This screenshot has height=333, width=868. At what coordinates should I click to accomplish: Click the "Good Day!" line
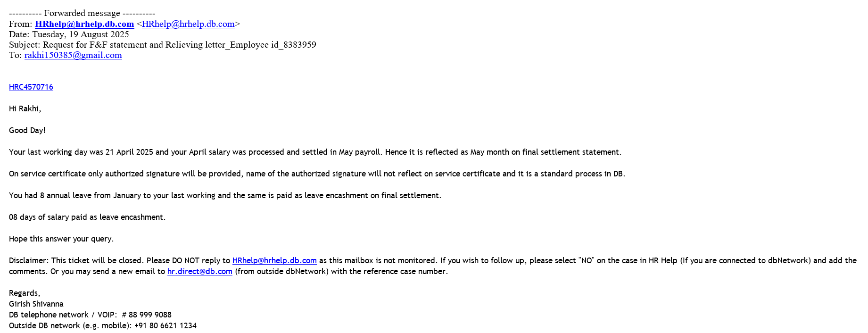(x=27, y=131)
